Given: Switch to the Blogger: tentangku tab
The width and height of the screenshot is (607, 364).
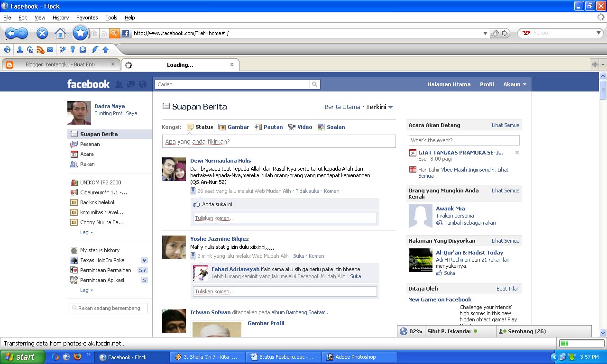Looking at the screenshot, I should pos(61,64).
